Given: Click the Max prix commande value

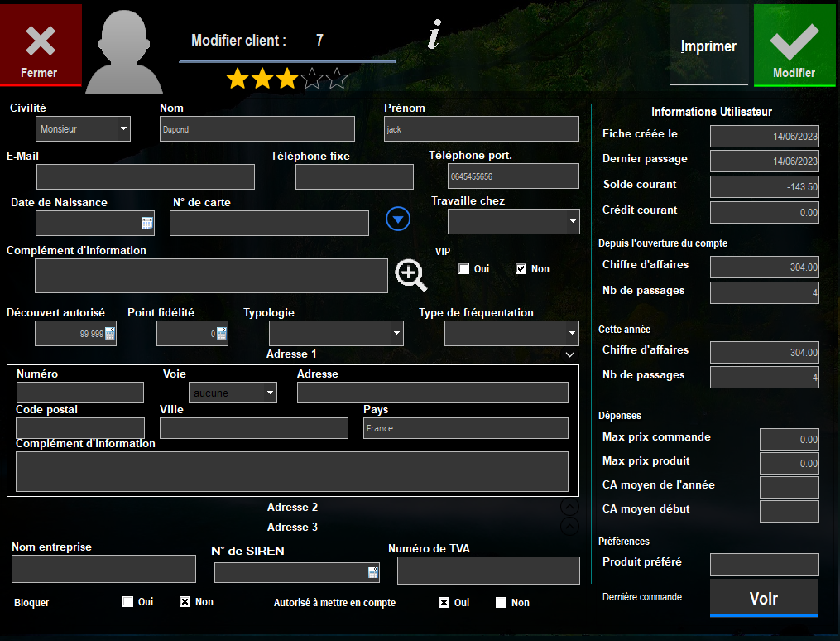Looking at the screenshot, I should point(790,440).
